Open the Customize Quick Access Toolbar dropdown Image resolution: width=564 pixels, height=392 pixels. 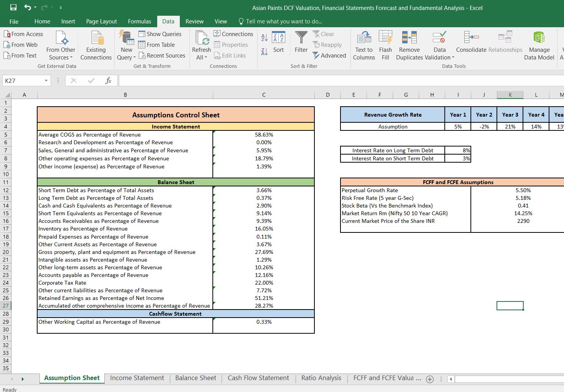(x=61, y=8)
